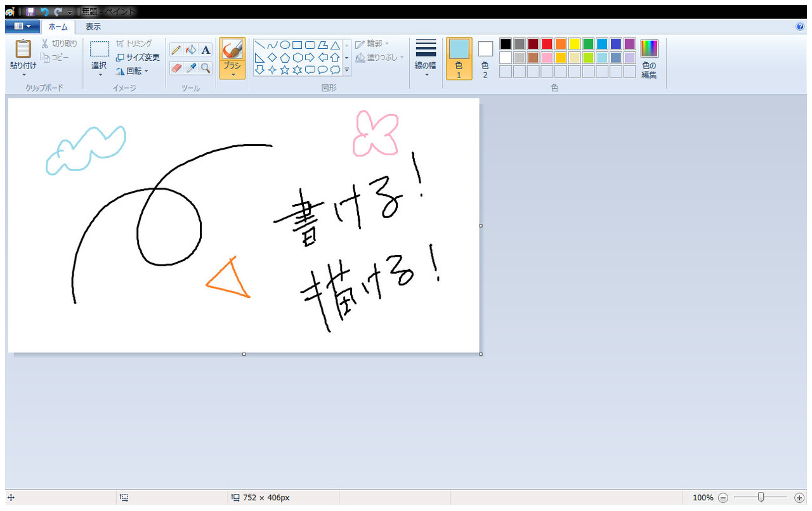Image resolution: width=812 pixels, height=511 pixels.
Task: Select the Pentagon shape
Action: (285, 58)
